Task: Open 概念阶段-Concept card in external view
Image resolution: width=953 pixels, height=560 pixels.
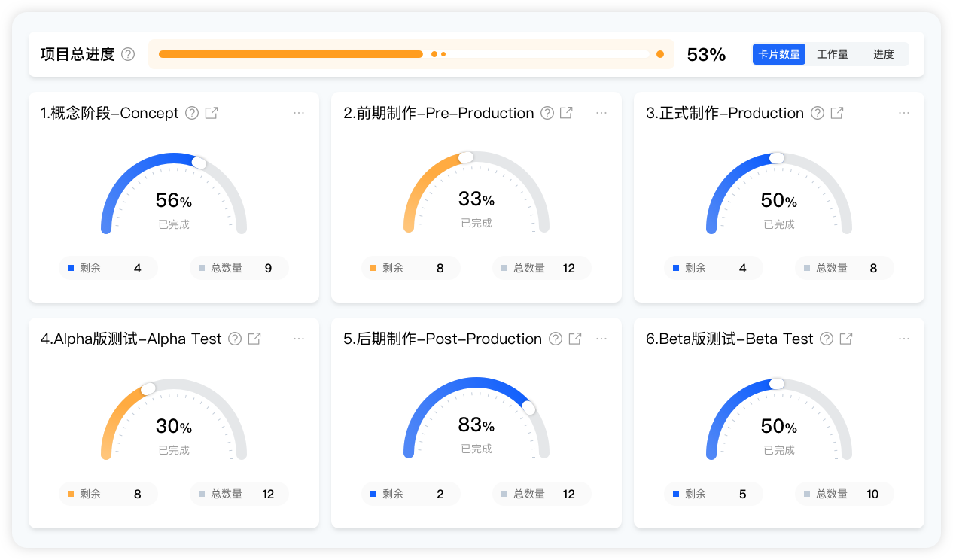Action: tap(212, 113)
